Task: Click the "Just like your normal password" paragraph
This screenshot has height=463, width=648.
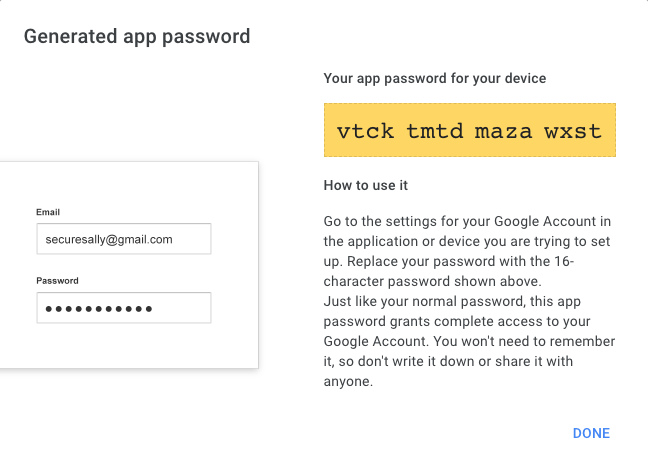Action: 469,341
